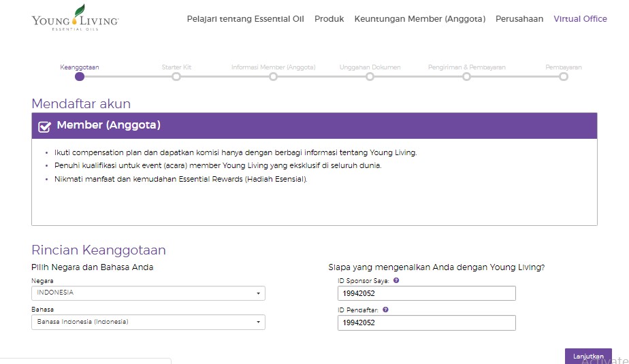The height and width of the screenshot is (364, 629).
Task: Open the Perusahaan menu
Action: coord(519,19)
